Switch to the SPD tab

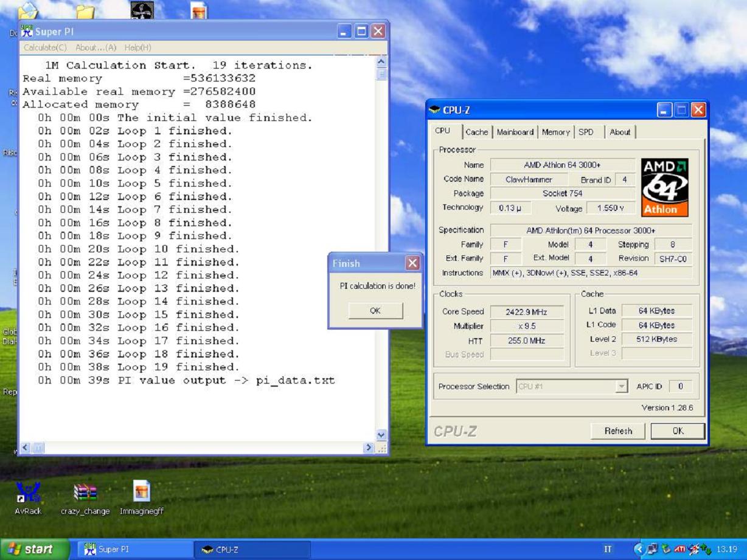[586, 132]
